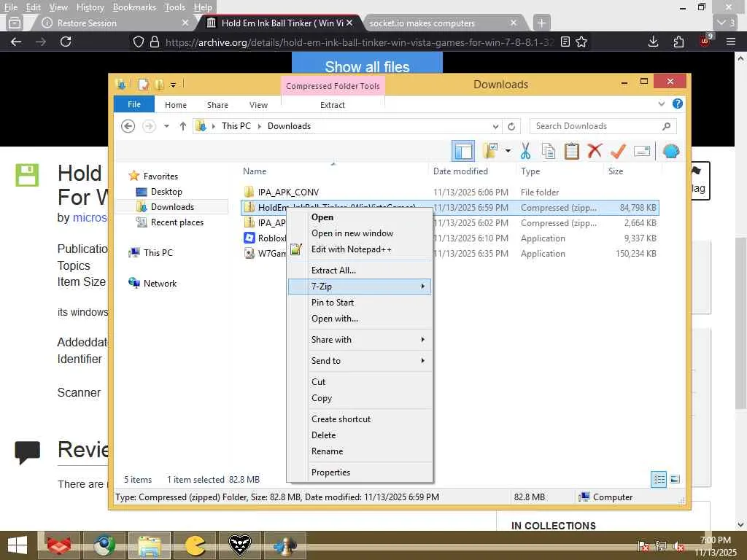Open the View ribbon tab in Explorer
The width and height of the screenshot is (747, 560).
pos(258,105)
